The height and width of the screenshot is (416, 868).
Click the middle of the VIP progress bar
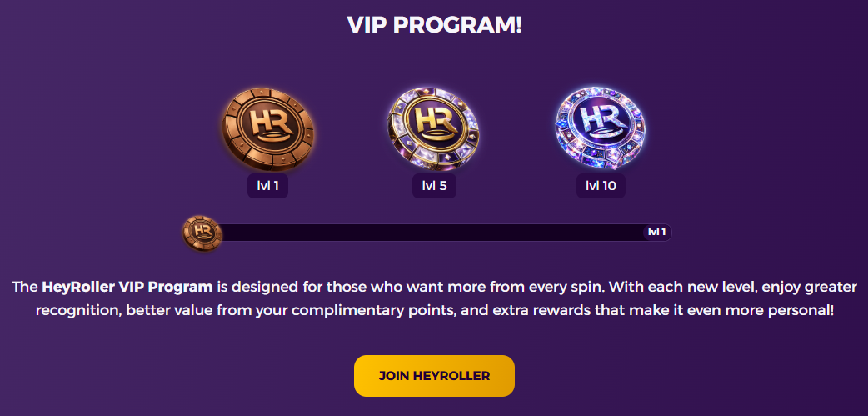pyautogui.click(x=435, y=233)
